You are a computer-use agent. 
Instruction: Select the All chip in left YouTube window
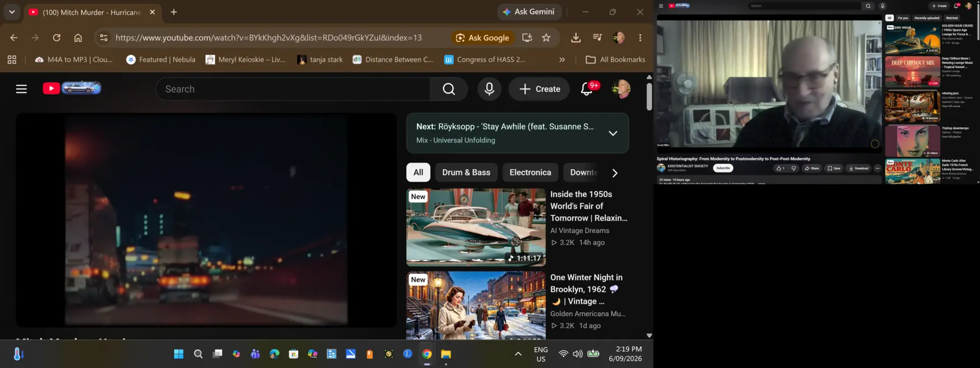coord(419,173)
